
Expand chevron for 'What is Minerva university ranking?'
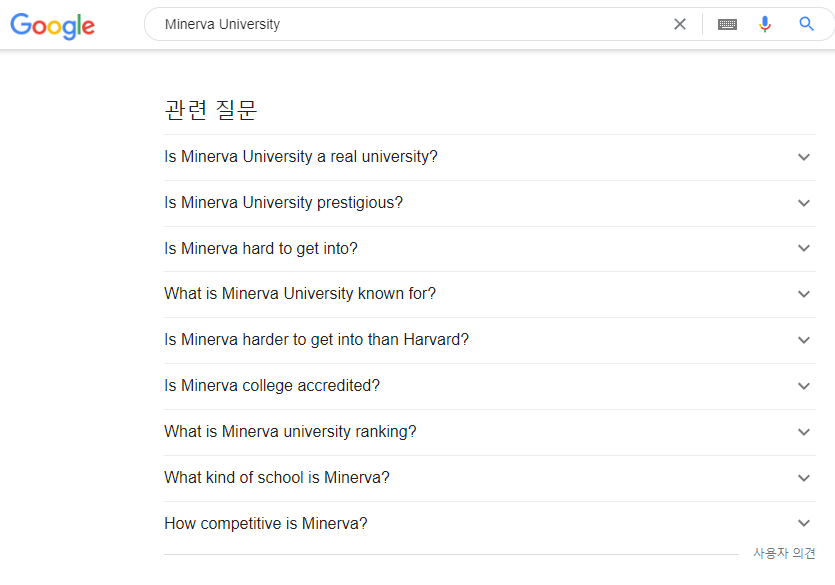point(804,432)
